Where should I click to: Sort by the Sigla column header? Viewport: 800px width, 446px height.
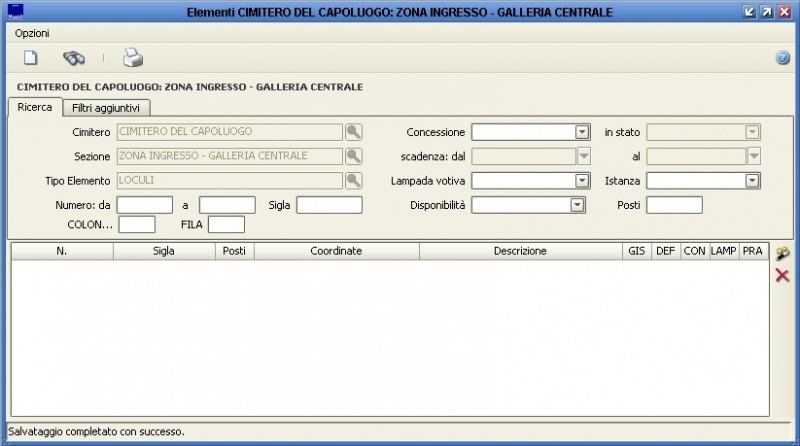coord(164,251)
